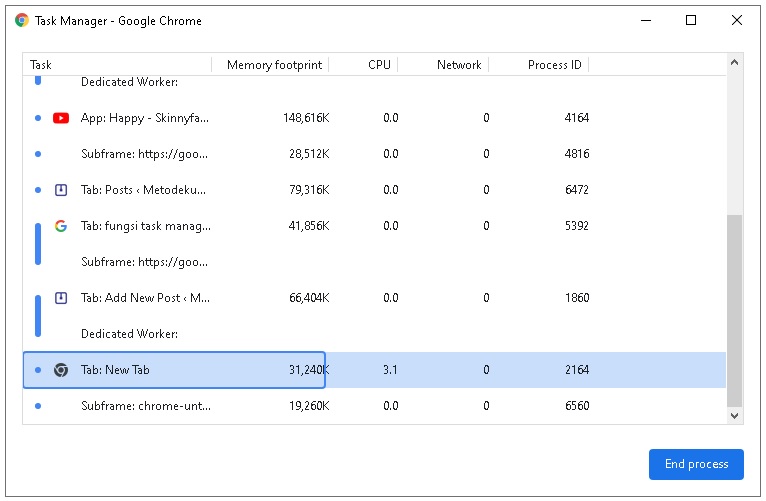The image size is (766, 501).
Task: Click the site icon beside Tab: Add New Post
Action: tap(61, 298)
